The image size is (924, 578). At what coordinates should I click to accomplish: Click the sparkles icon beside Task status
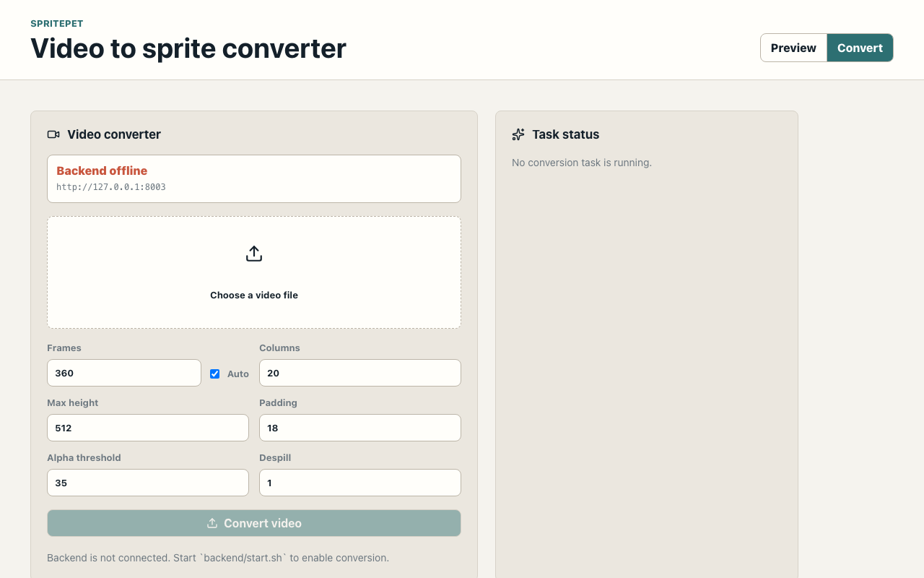[x=518, y=134]
